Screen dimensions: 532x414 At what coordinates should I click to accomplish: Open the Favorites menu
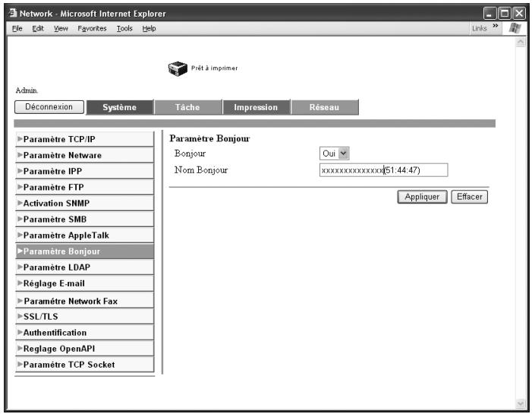[92, 29]
